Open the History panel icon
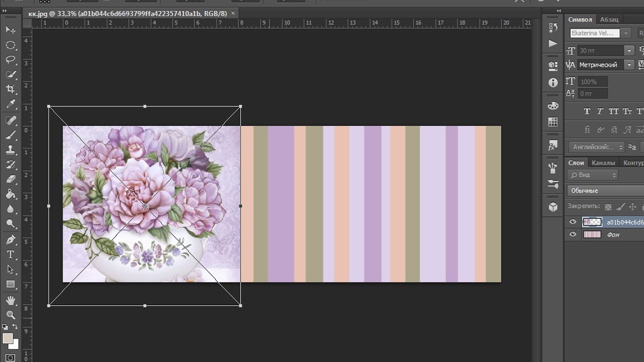Image resolution: width=644 pixels, height=362 pixels. click(553, 28)
